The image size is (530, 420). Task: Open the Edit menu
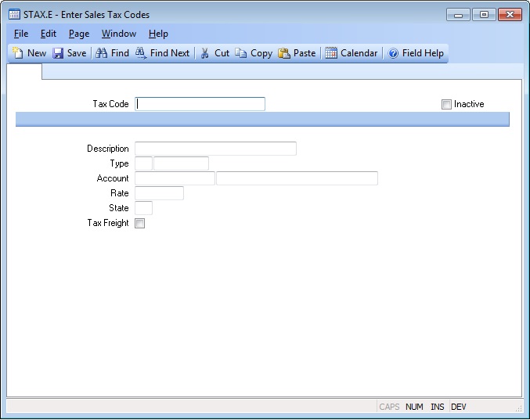tap(49, 34)
